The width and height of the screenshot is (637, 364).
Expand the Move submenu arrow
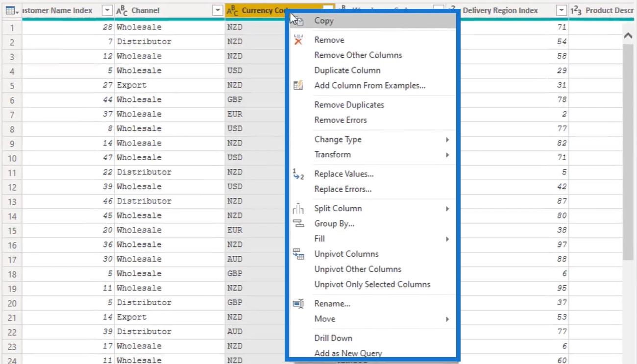(x=447, y=319)
